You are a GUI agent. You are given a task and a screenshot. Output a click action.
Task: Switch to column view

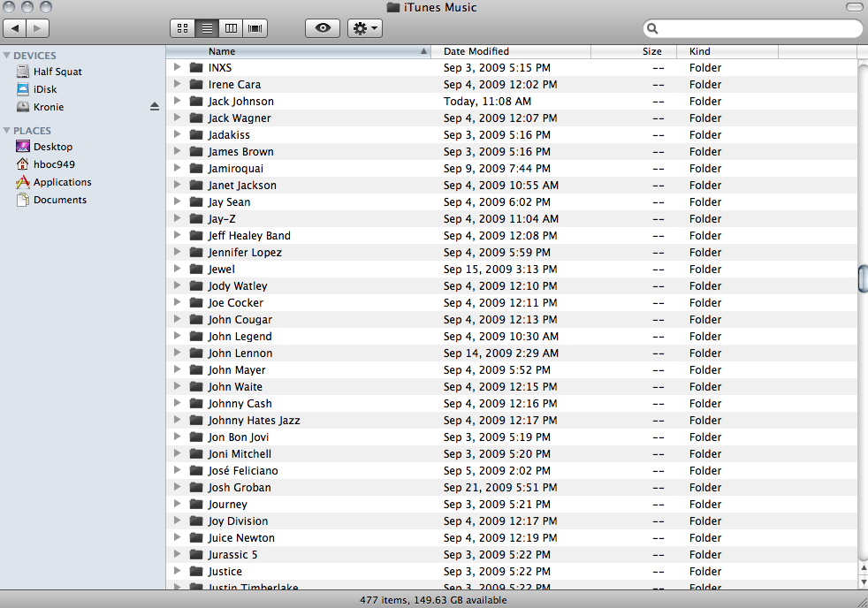tap(232, 27)
